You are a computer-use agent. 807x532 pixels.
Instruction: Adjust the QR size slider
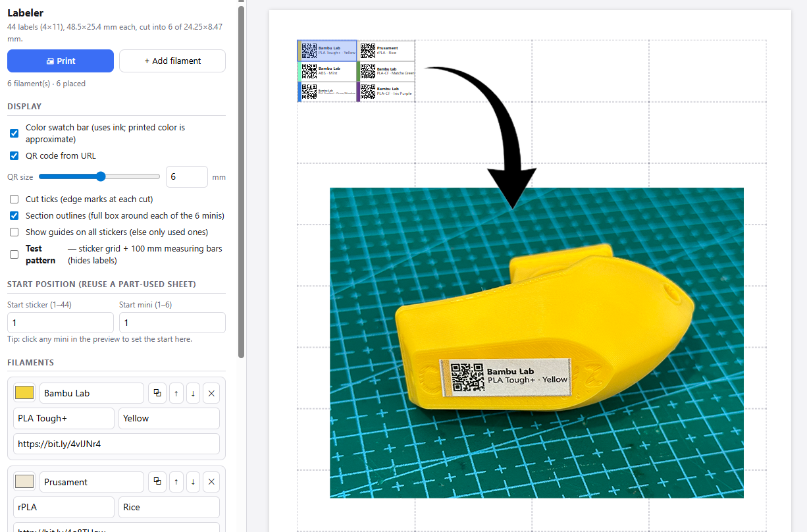pyautogui.click(x=99, y=176)
